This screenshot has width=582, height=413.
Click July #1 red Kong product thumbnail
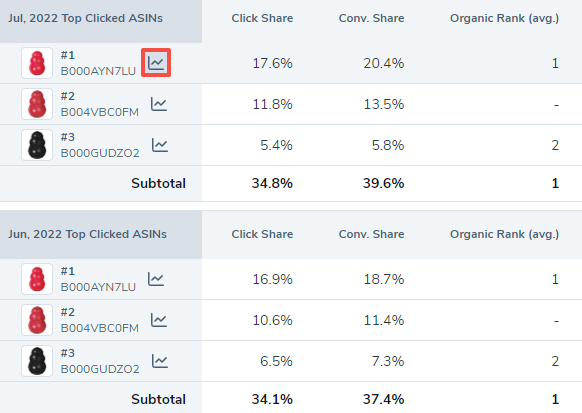(37, 63)
